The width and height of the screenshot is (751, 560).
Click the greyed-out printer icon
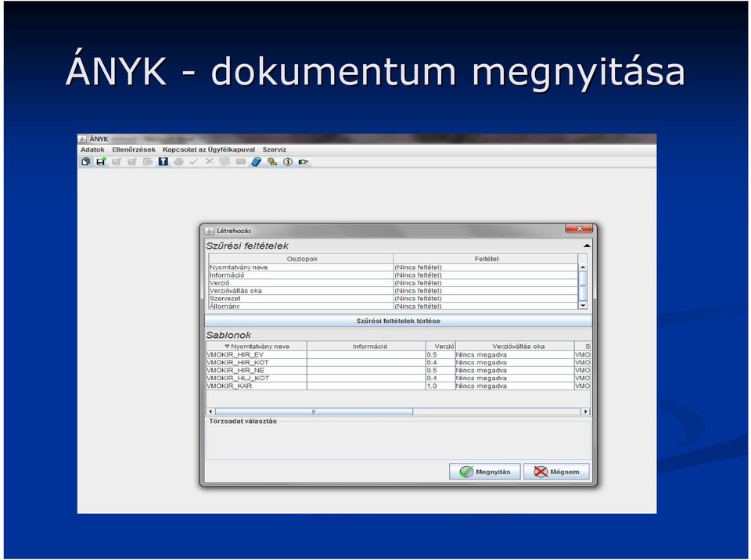[178, 162]
